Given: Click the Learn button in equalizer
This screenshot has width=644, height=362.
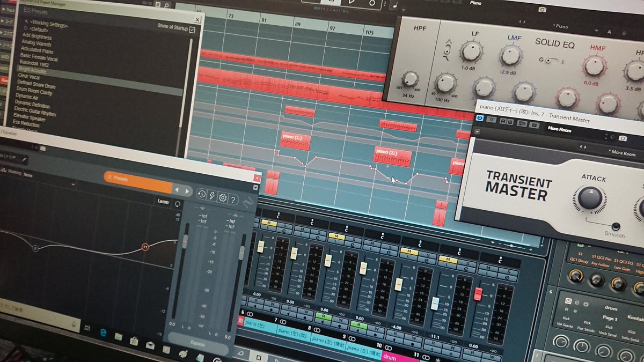Looking at the screenshot, I should tap(163, 202).
